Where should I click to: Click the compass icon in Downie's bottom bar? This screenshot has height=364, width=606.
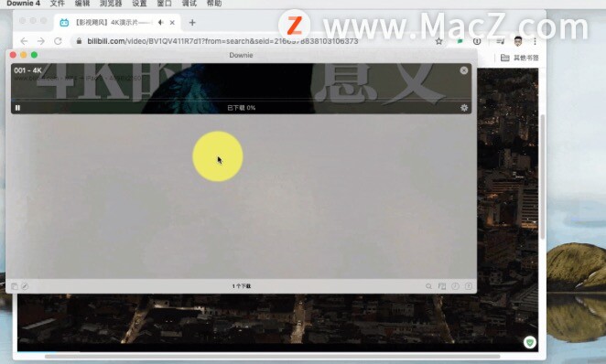(x=25, y=286)
